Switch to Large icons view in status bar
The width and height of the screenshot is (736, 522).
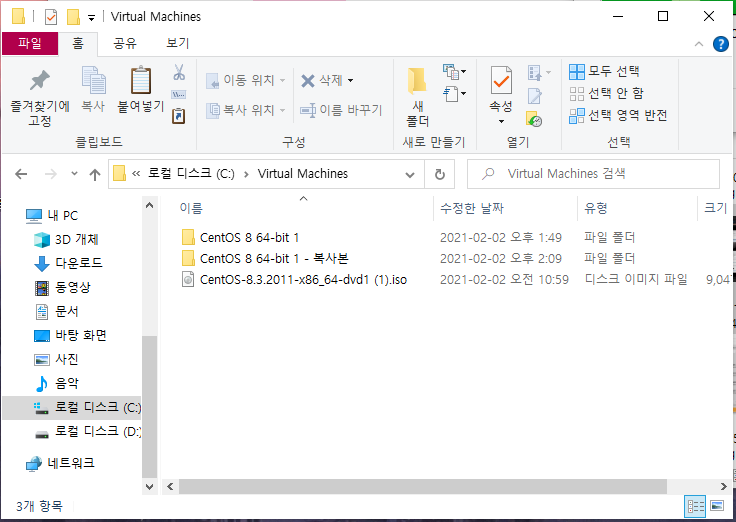[x=717, y=506]
